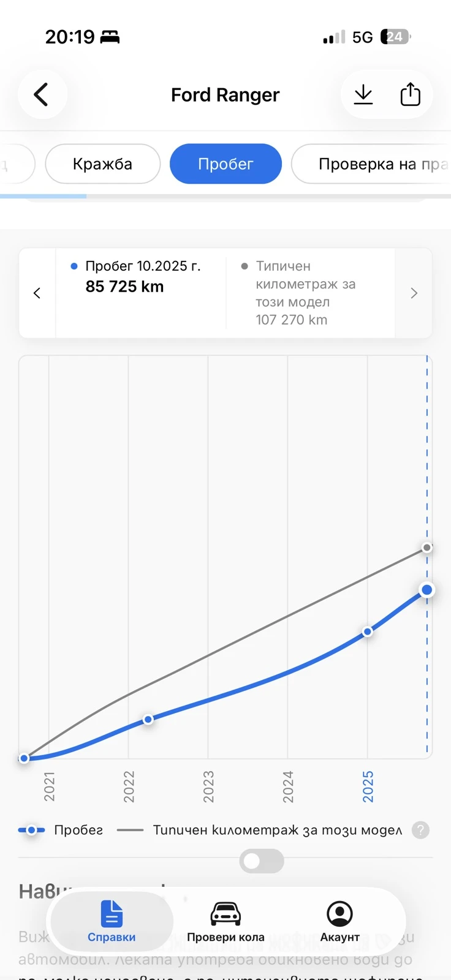Tap the share icon
The height and width of the screenshot is (980, 451).
coord(410,94)
